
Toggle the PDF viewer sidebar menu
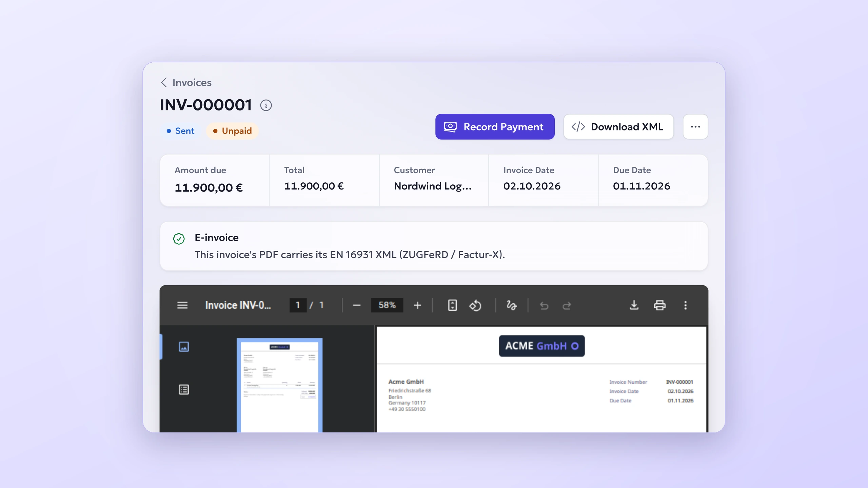[x=182, y=305]
